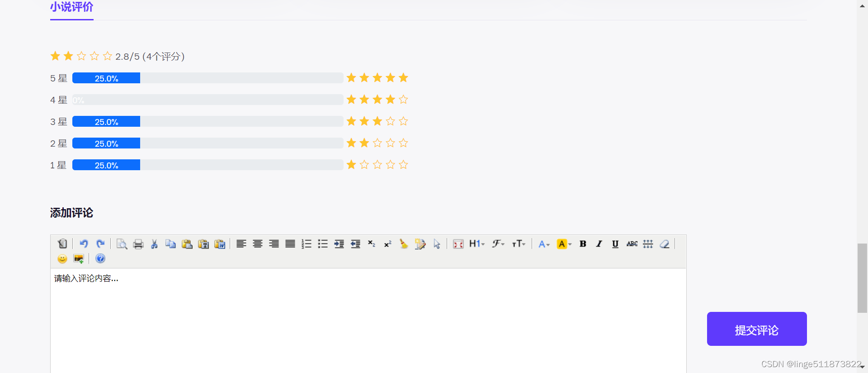Toggle strikethrough formatting
Image resolution: width=868 pixels, height=373 pixels.
tap(632, 244)
